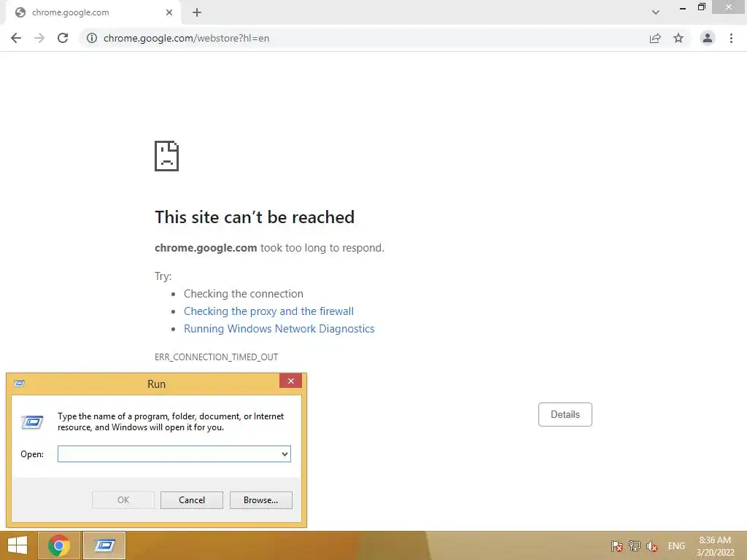The height and width of the screenshot is (560, 747).
Task: Open Chrome's three-dot menu
Action: (731, 38)
